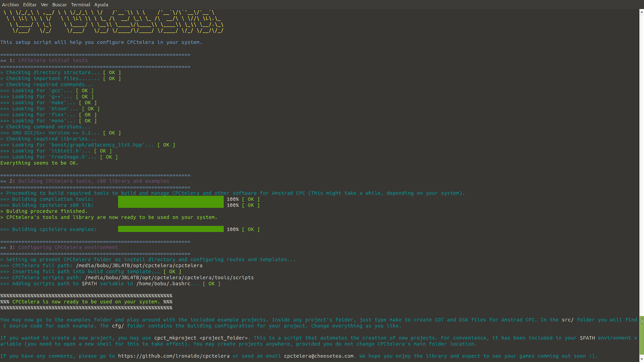
Task: Click 'Everything seems to be OK.' text
Action: click(x=39, y=163)
